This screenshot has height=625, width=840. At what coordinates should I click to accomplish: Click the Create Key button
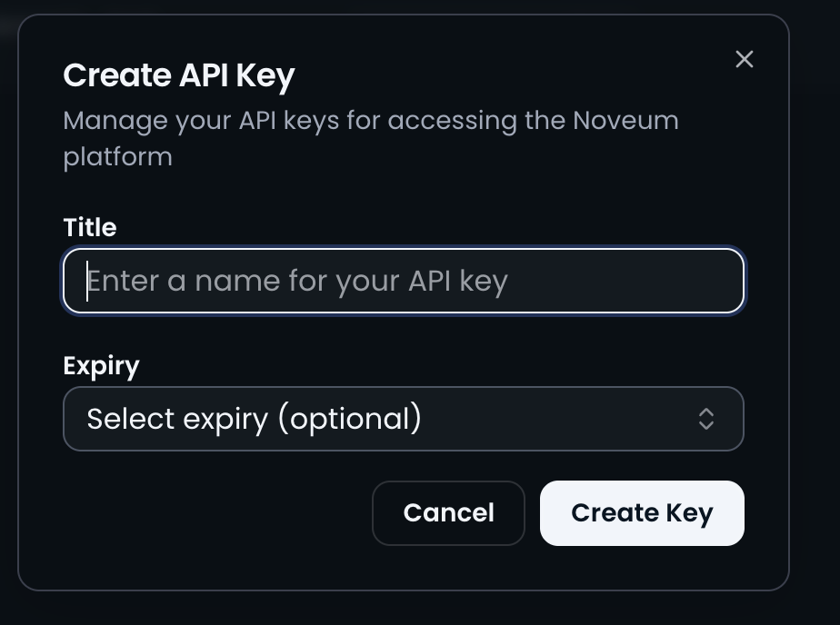click(x=642, y=513)
